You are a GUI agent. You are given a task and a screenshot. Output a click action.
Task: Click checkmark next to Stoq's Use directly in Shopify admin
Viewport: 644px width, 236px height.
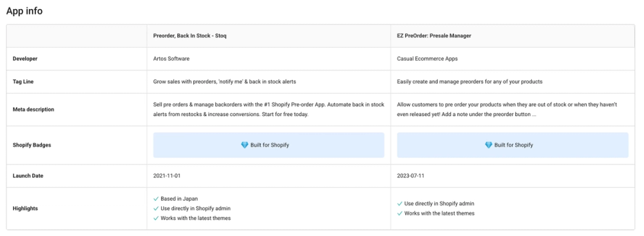coord(156,208)
